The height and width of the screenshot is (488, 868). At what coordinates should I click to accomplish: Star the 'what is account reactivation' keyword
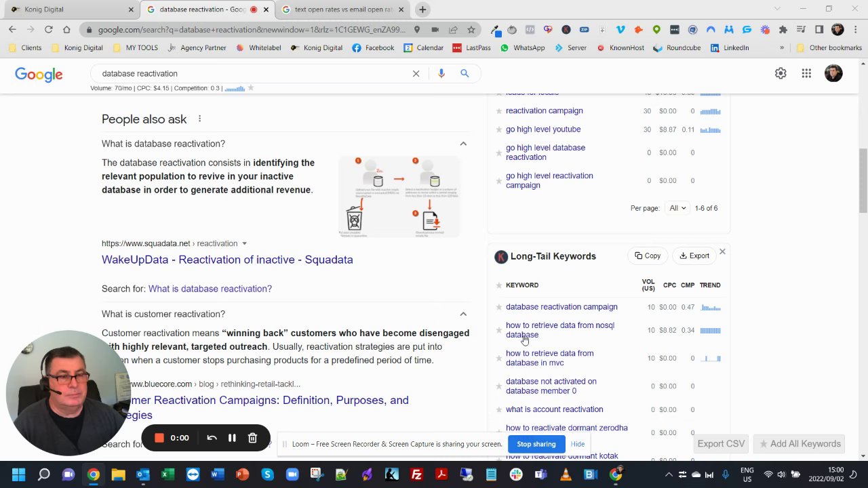click(x=499, y=409)
